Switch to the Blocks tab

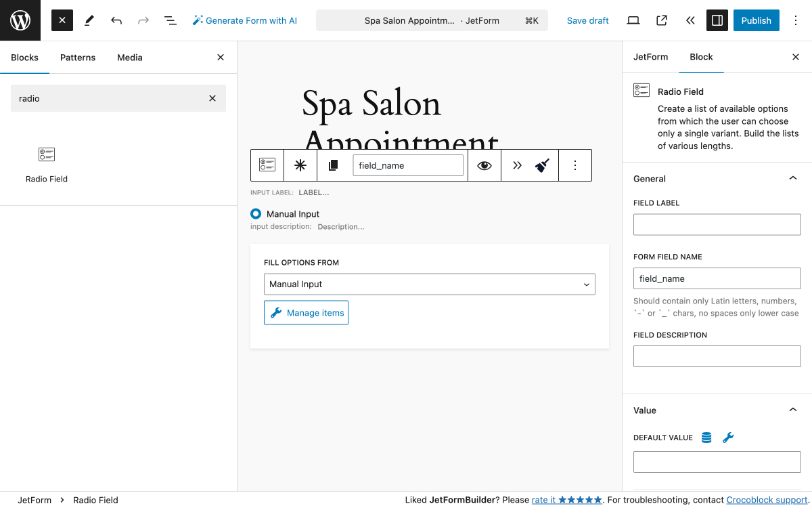tap(24, 58)
